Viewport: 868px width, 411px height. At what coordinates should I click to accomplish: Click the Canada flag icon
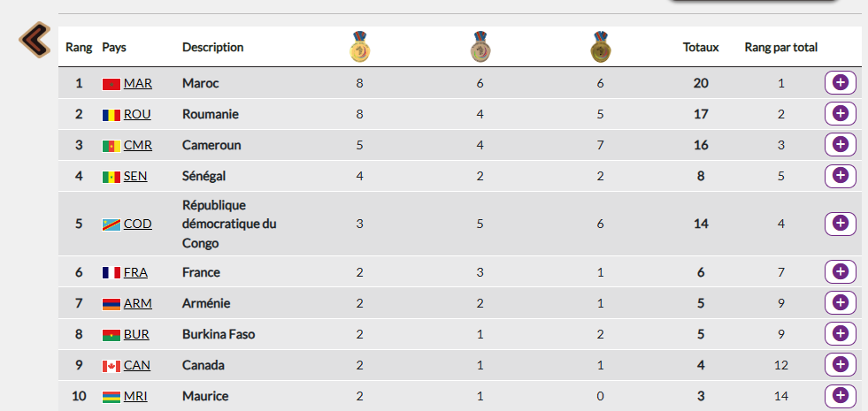click(111, 366)
